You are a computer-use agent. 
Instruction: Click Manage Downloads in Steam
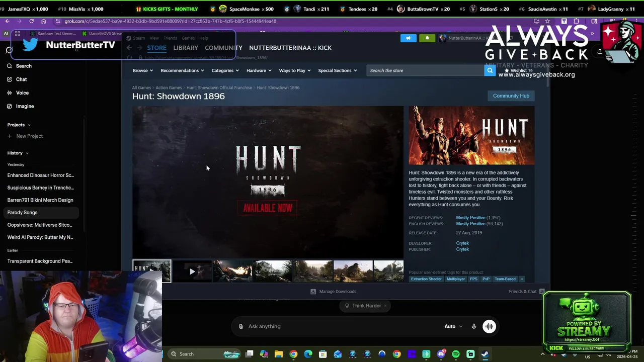click(x=333, y=292)
